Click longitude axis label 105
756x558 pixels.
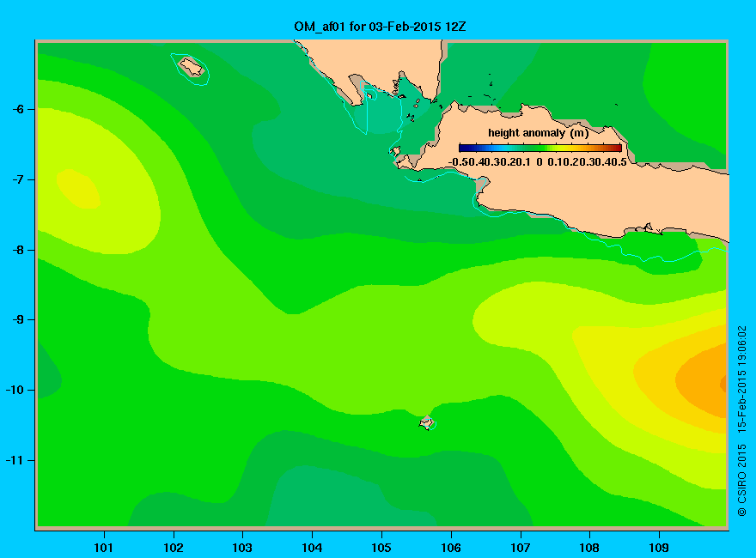point(381,548)
